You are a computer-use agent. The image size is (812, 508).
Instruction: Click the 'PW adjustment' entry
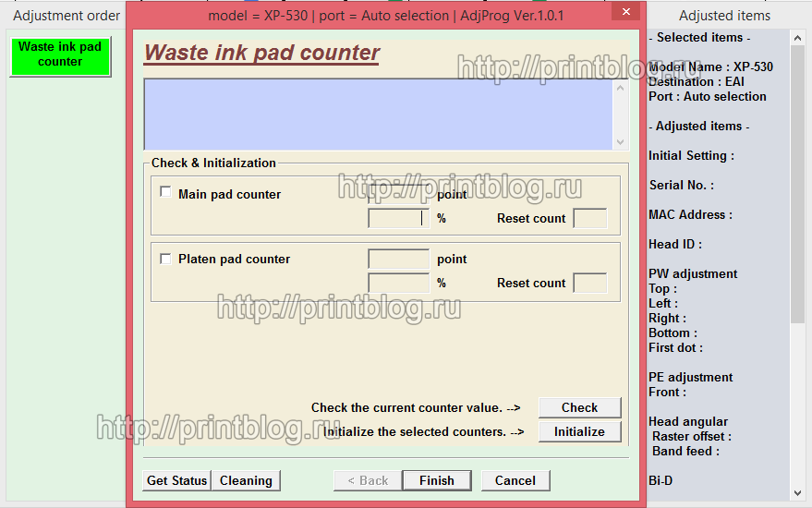(693, 274)
